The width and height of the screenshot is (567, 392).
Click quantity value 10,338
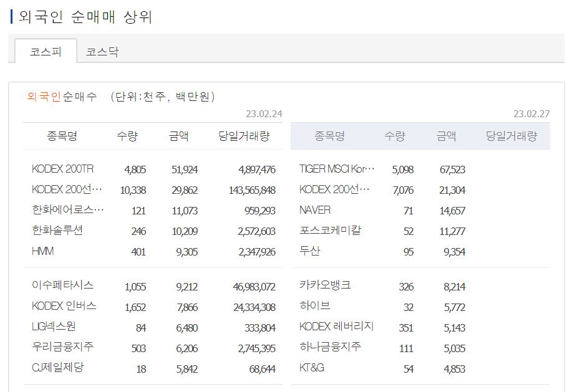tap(133, 190)
